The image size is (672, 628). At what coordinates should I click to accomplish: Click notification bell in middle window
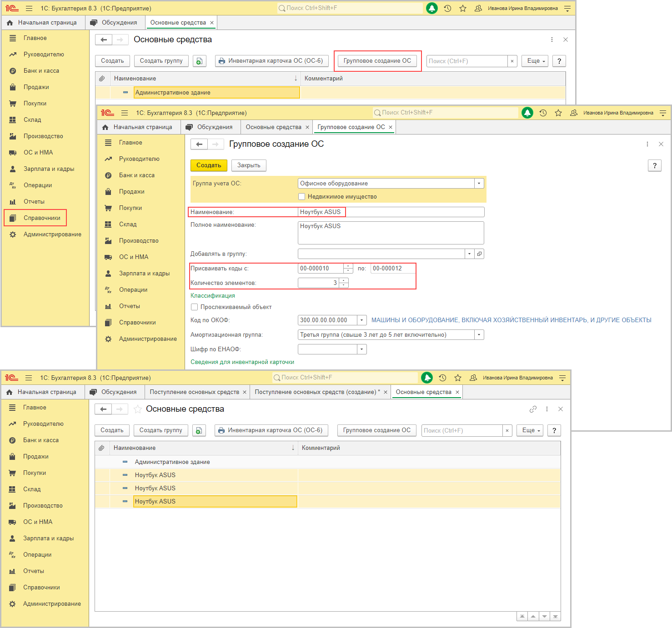tap(527, 113)
